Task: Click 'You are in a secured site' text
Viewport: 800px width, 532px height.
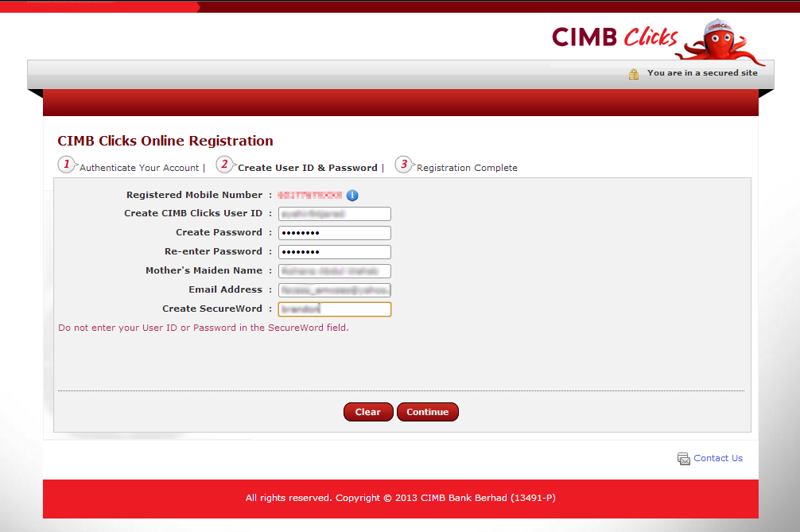Action: click(702, 73)
